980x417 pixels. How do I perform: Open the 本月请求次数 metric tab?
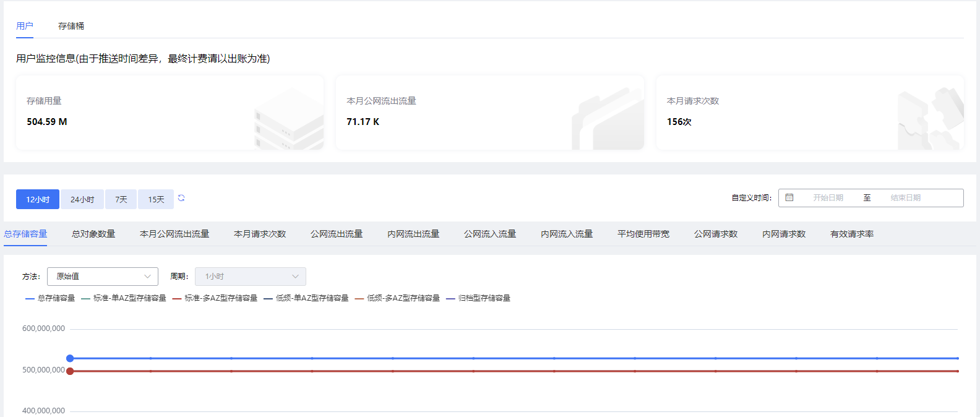[260, 234]
